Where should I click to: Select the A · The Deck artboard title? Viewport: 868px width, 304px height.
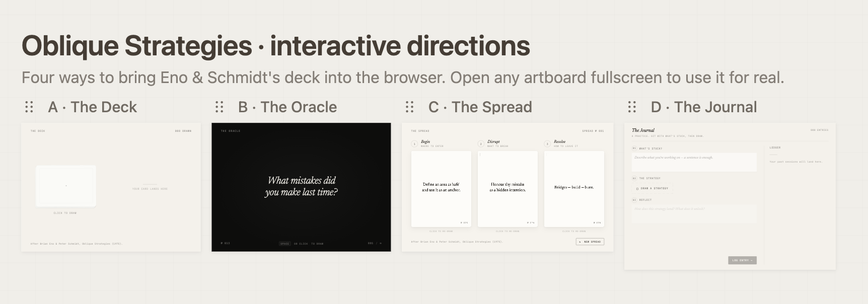pyautogui.click(x=92, y=107)
